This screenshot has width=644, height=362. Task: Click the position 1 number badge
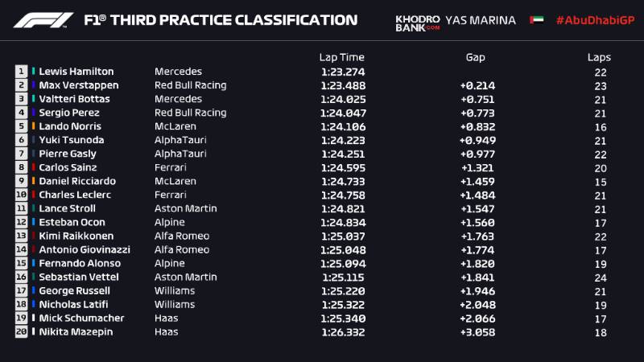click(x=20, y=72)
